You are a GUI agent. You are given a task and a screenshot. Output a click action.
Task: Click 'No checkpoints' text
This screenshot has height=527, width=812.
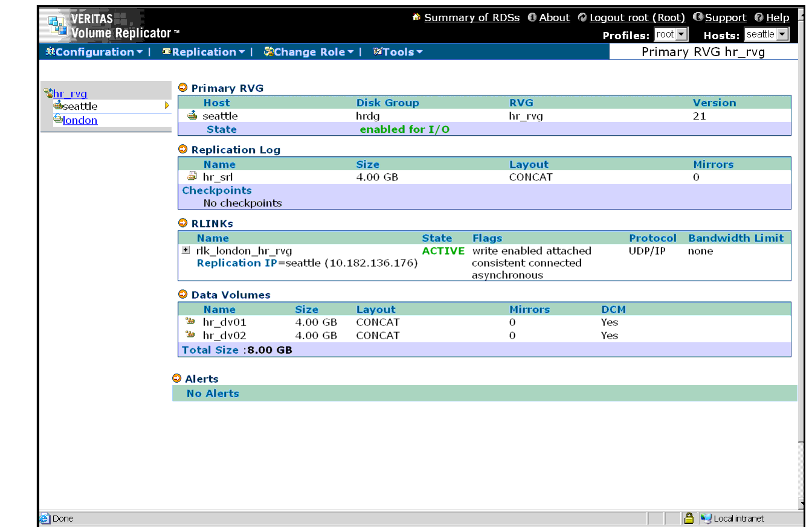click(x=243, y=203)
